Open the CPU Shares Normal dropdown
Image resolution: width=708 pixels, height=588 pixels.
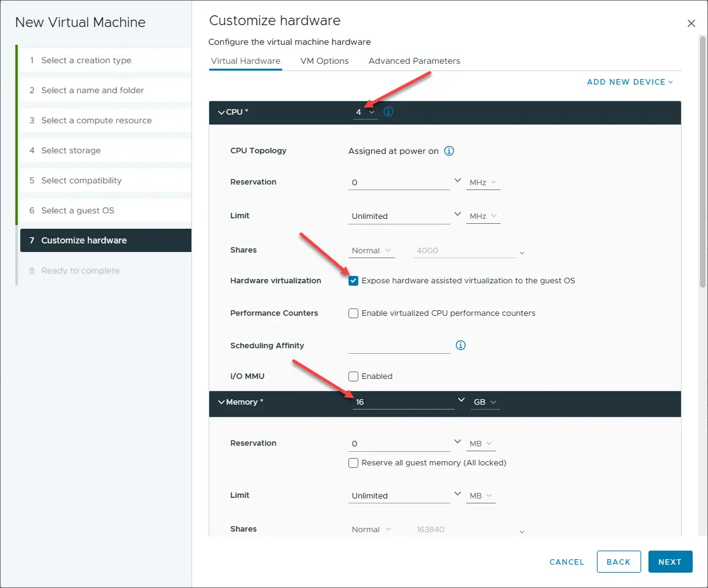click(x=372, y=251)
